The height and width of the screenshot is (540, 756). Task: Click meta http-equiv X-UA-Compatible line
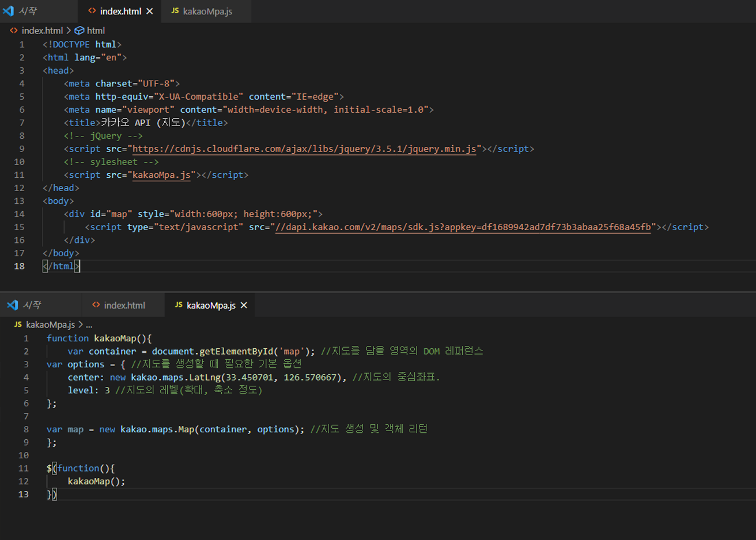(204, 97)
